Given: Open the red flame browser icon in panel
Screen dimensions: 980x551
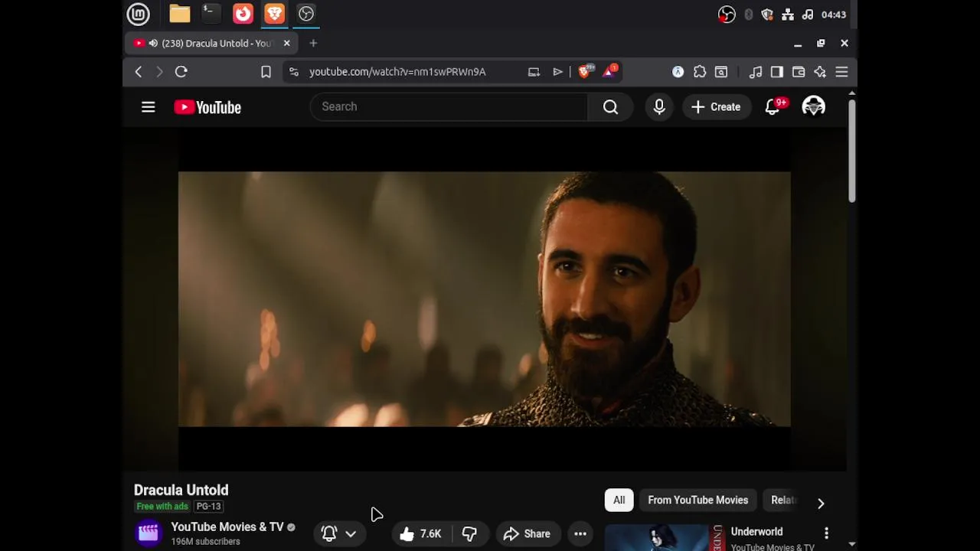Looking at the screenshot, I should click(x=243, y=14).
